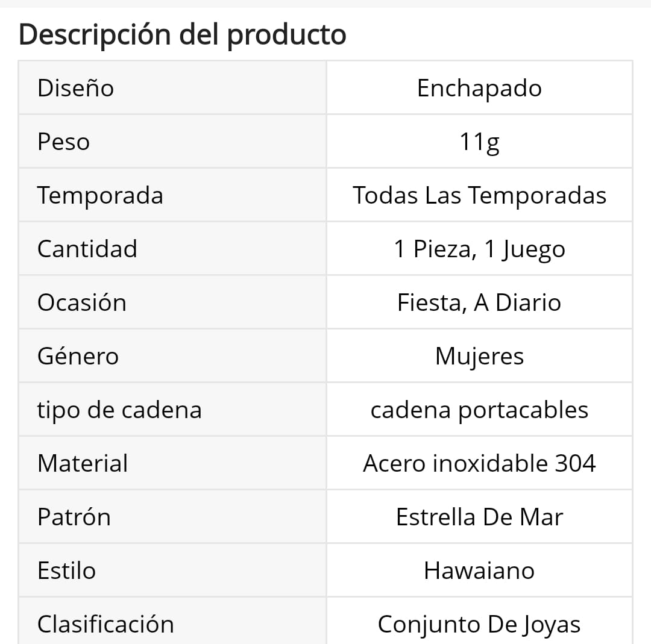Click the 'Mujeres' value cell
Screen dimensions: 651x644
(480, 355)
